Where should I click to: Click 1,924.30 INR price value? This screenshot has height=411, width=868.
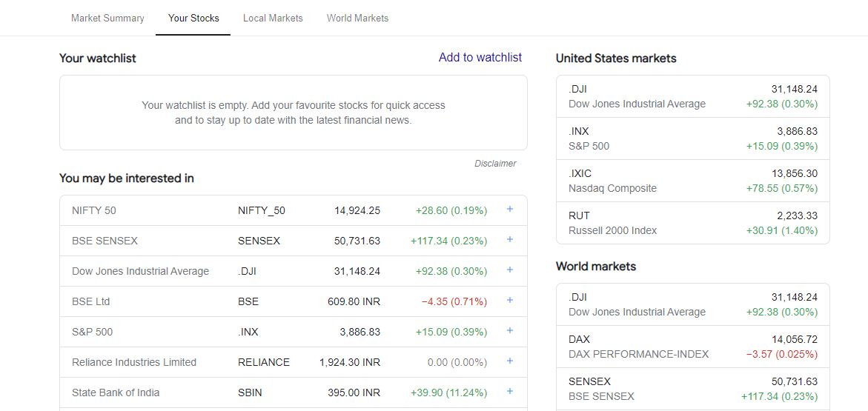coord(350,363)
